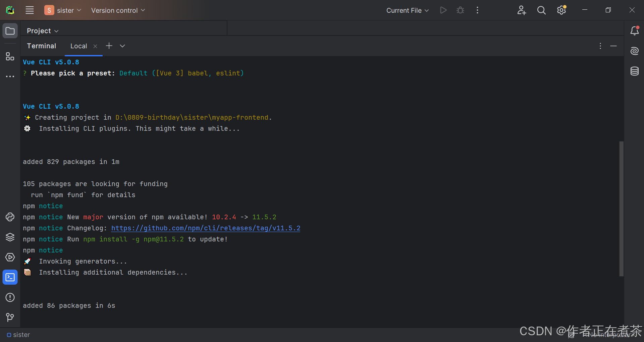Restore down the PyCharm window

click(608, 10)
